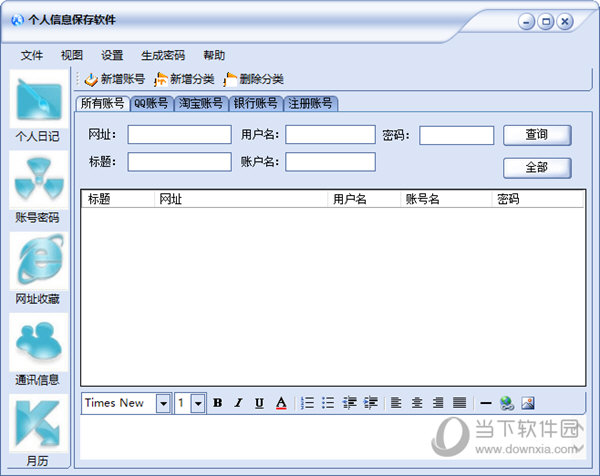Switch to the 银行账号 tab
This screenshot has height=476, width=600.
click(256, 103)
